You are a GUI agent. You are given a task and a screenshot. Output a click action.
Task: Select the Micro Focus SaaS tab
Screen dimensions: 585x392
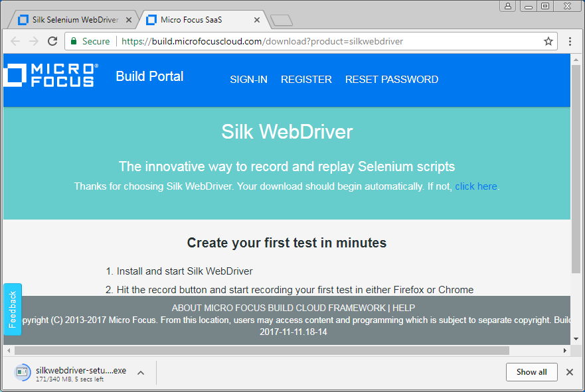(x=203, y=20)
